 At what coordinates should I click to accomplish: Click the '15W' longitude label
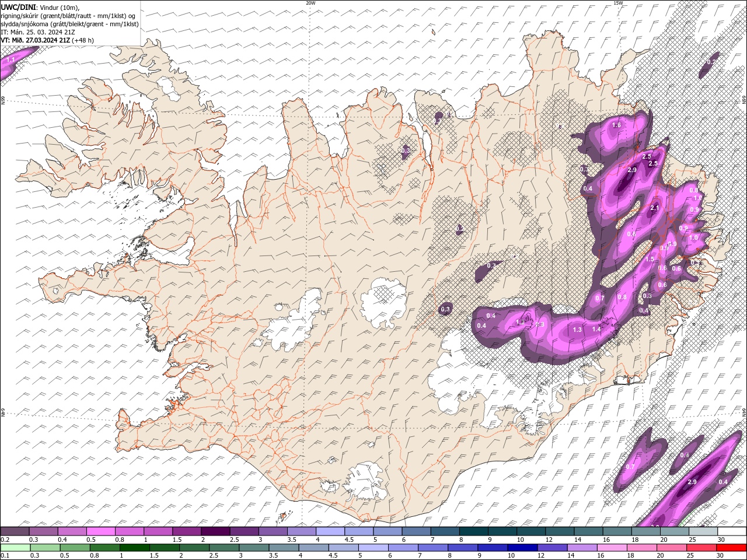(x=618, y=2)
